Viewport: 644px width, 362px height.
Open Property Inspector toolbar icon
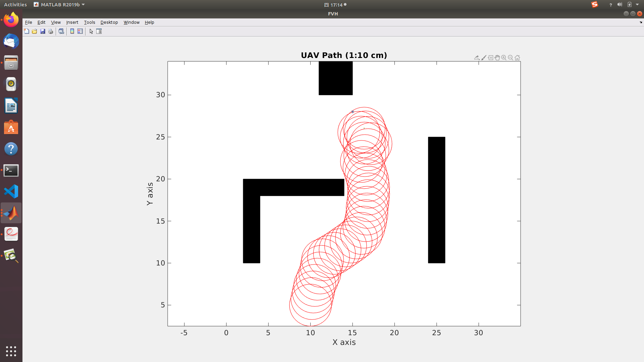tap(99, 31)
